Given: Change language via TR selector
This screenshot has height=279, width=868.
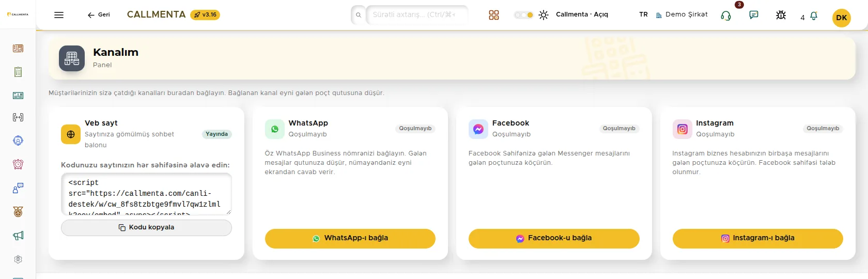Looking at the screenshot, I should coord(643,14).
